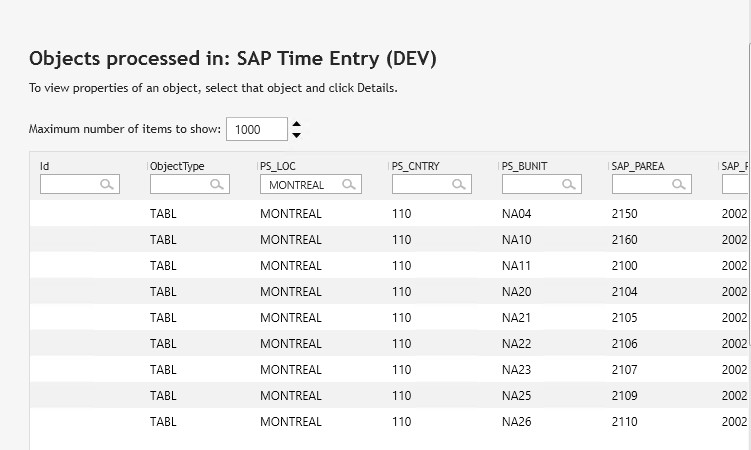751x450 pixels.
Task: Select the row with PS_BUNIT NA21
Action: pos(388,317)
